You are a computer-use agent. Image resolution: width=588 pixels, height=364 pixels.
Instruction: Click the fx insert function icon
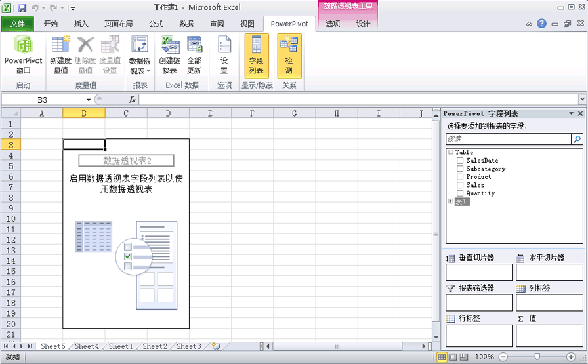(132, 99)
